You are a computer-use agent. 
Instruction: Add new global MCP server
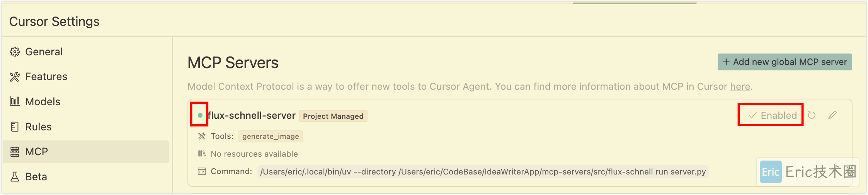785,62
